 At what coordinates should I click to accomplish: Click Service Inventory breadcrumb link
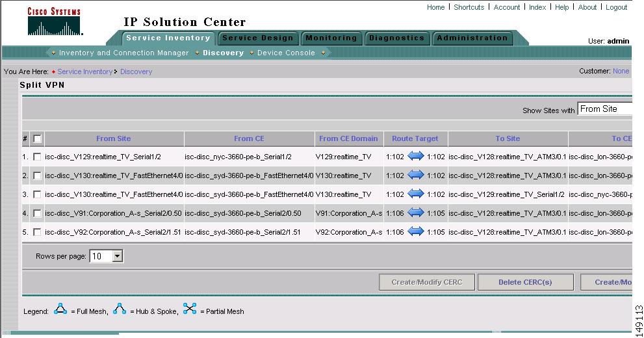click(84, 71)
